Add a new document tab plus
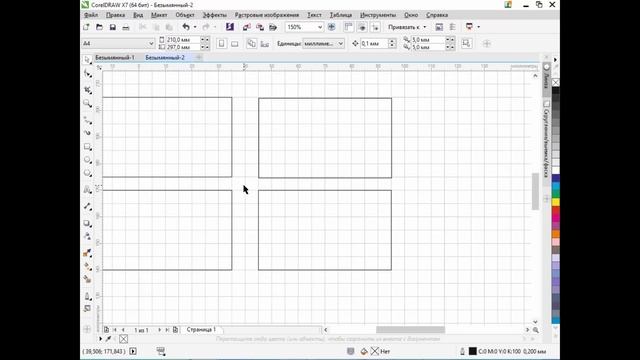The height and width of the screenshot is (360, 640). click(199, 57)
